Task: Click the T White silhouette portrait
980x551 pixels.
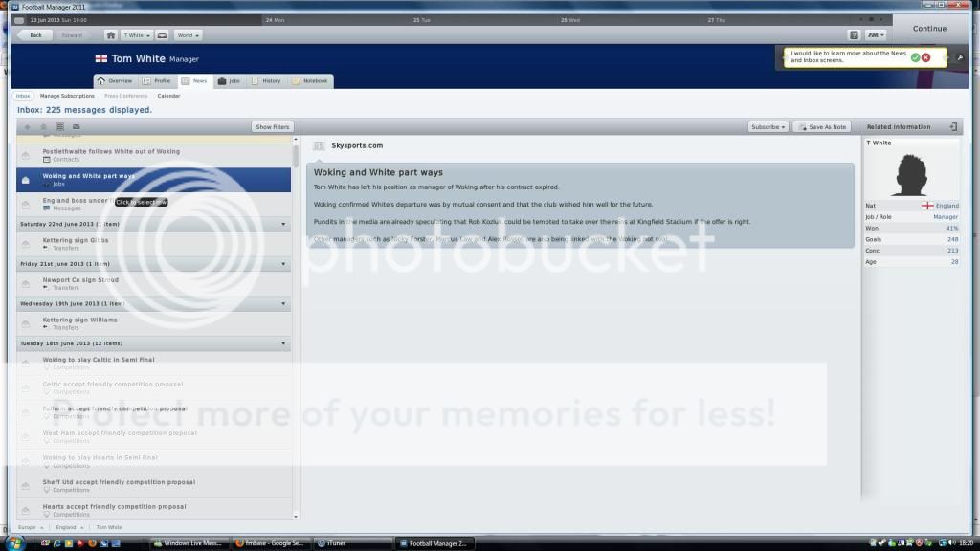Action: pyautogui.click(x=911, y=174)
